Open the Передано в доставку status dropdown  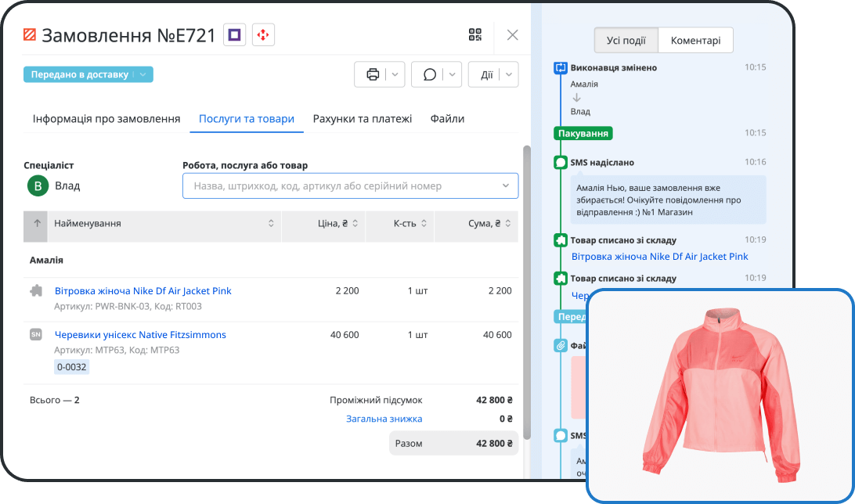tap(142, 74)
